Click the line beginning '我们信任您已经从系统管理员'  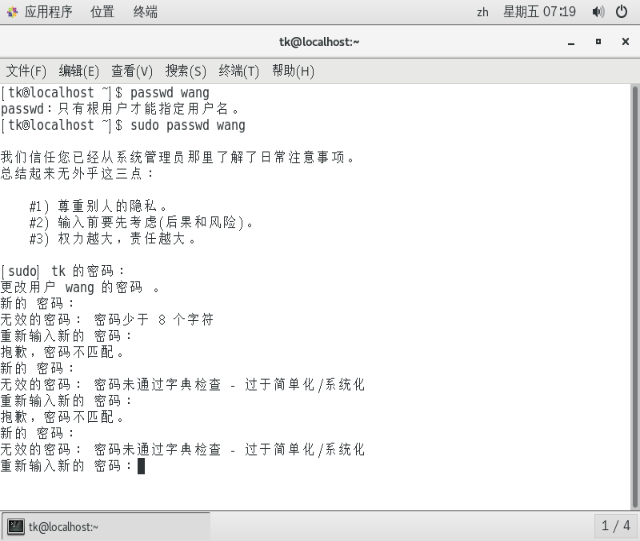[178, 158]
